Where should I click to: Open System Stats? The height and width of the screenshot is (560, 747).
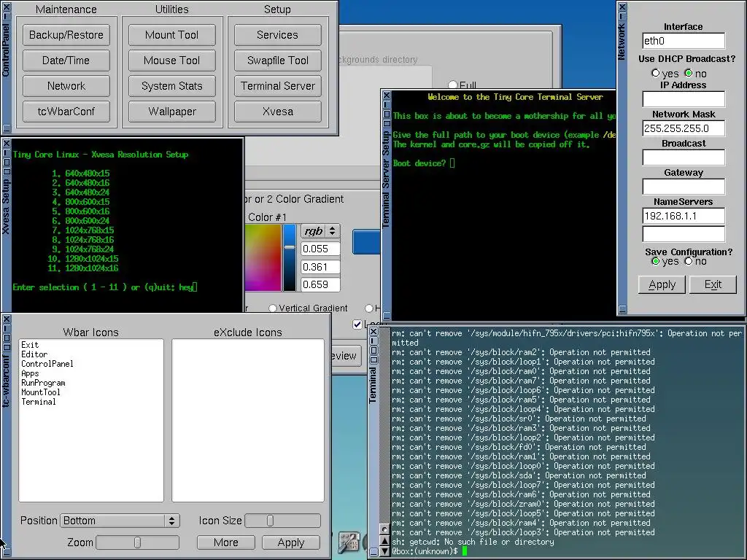point(172,86)
